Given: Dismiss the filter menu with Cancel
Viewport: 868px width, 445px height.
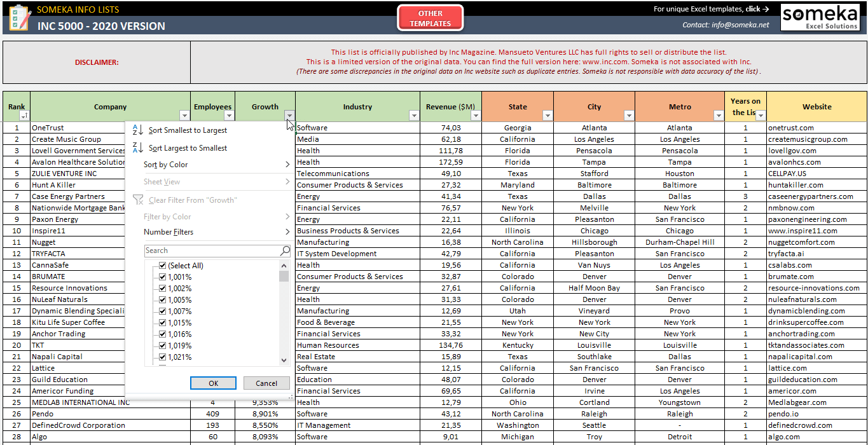Looking at the screenshot, I should pyautogui.click(x=266, y=383).
